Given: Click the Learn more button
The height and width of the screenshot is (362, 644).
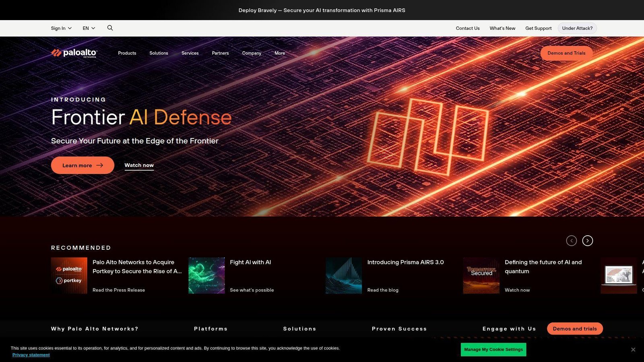Looking at the screenshot, I should 83,165.
